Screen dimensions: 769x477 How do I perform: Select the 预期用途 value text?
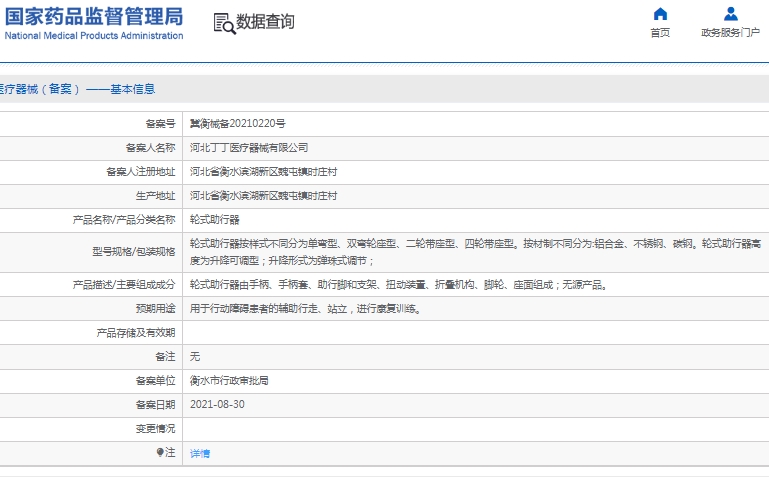[x=307, y=309]
